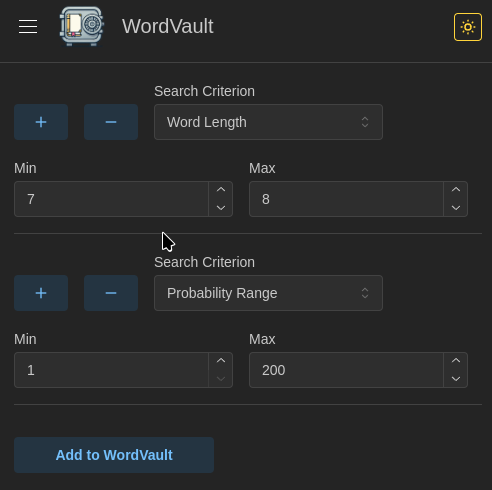Screen dimensions: 492x490
Task: Increase Word Length Max value
Action: (456, 190)
